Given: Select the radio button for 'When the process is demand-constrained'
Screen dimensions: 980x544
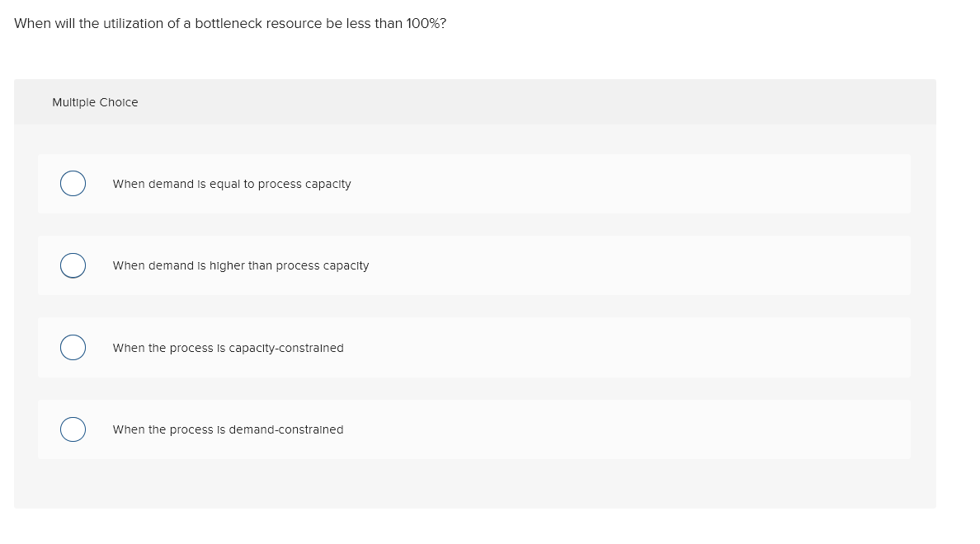Looking at the screenshot, I should click(x=73, y=429).
